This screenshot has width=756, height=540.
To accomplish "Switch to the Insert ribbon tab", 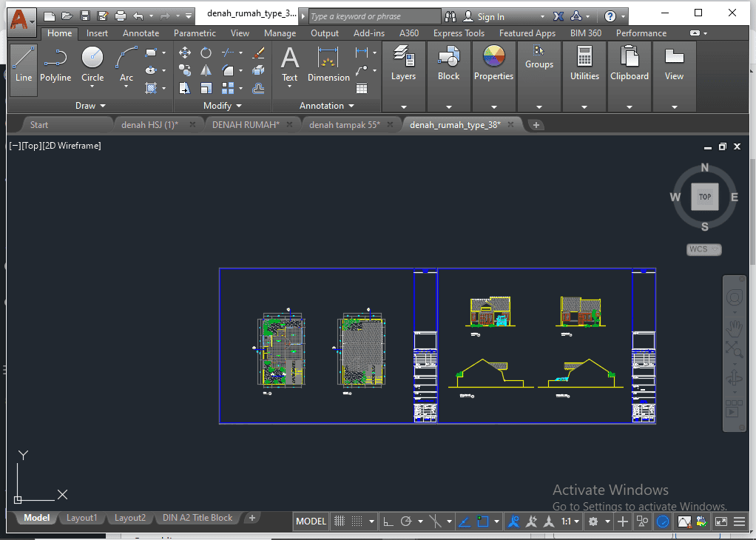I will tap(97, 33).
